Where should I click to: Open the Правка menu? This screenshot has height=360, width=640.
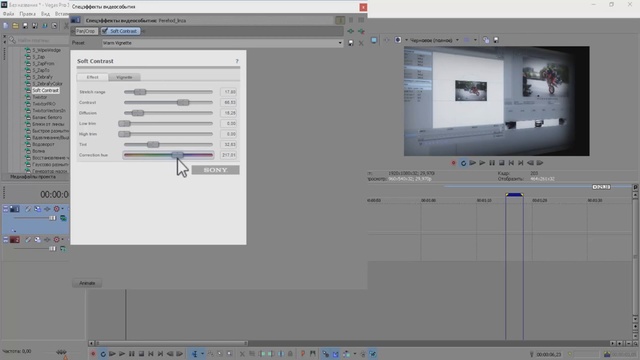(27, 14)
